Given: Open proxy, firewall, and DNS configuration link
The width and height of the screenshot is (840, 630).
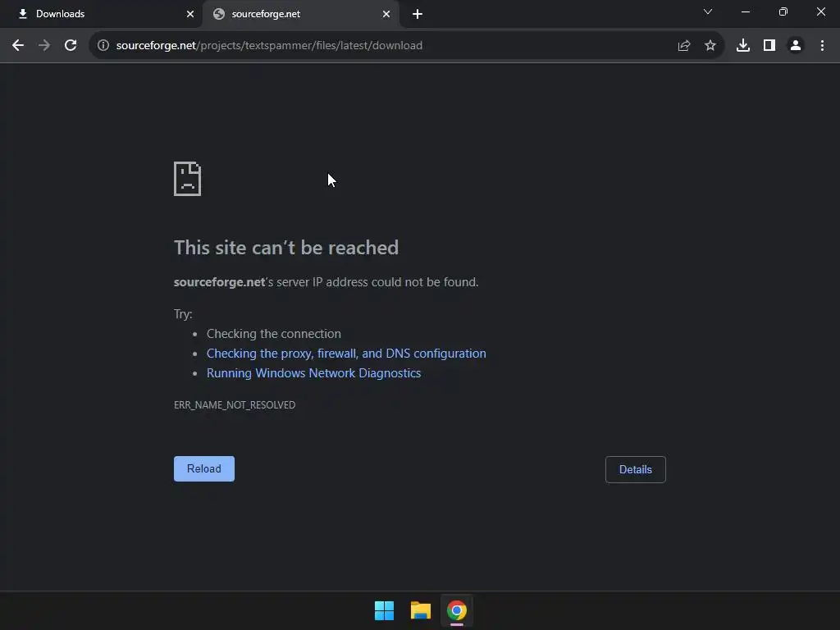Looking at the screenshot, I should tap(347, 354).
